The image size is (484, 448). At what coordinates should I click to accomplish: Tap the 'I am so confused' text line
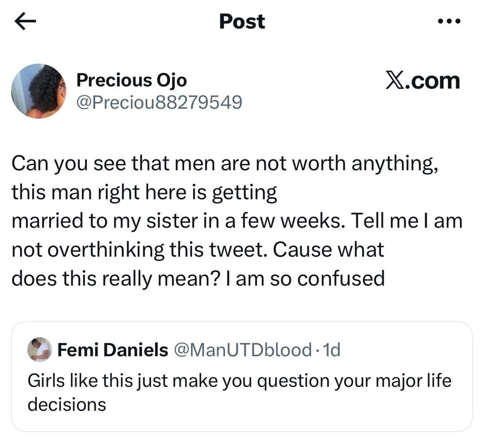[x=198, y=279]
